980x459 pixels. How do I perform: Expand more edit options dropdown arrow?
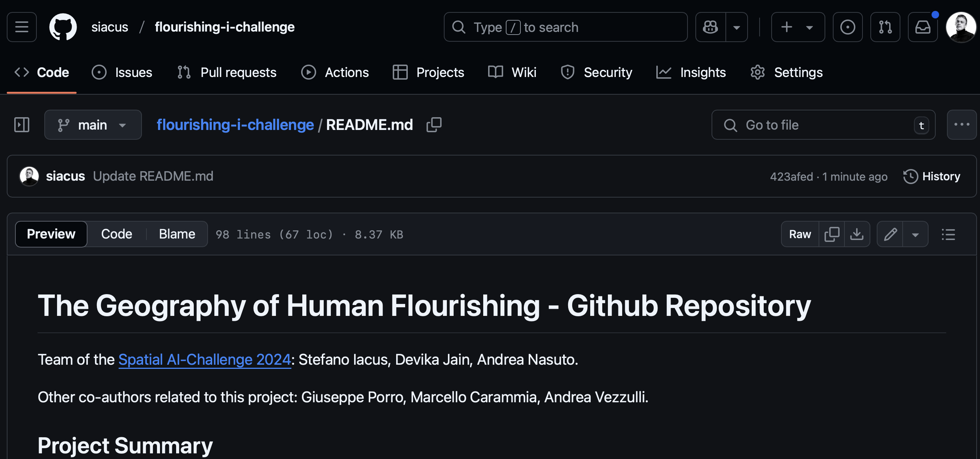(x=915, y=234)
